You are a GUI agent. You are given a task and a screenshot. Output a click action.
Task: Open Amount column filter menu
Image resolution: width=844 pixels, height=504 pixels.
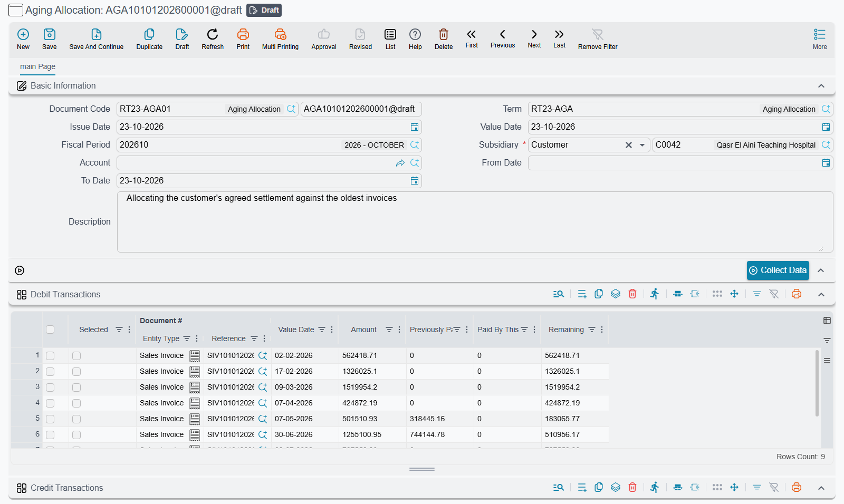pyautogui.click(x=389, y=329)
